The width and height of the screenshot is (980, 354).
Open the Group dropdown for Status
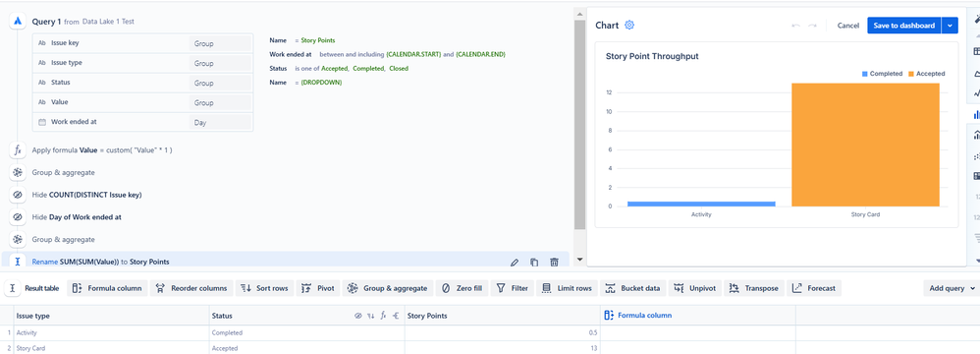(x=220, y=83)
